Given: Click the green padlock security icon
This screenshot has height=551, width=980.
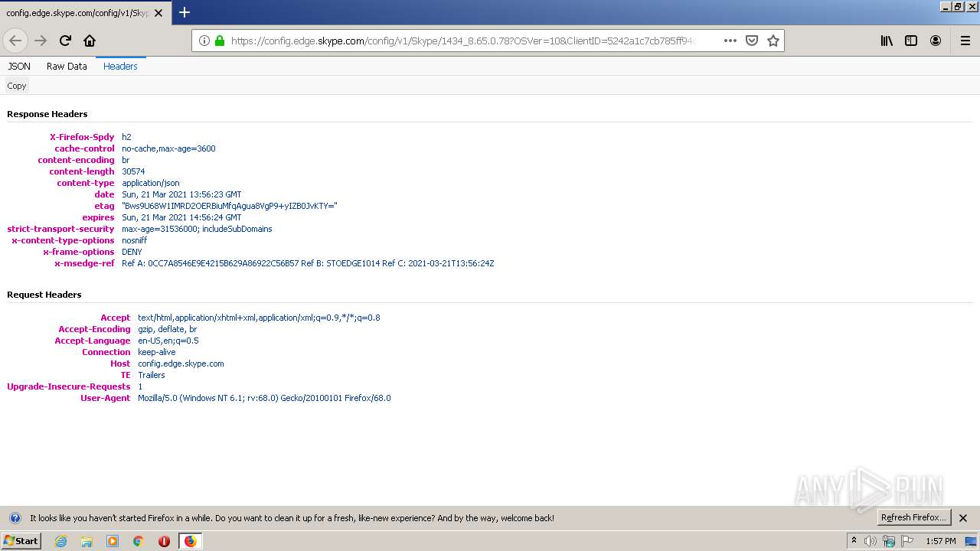Looking at the screenshot, I should point(220,41).
